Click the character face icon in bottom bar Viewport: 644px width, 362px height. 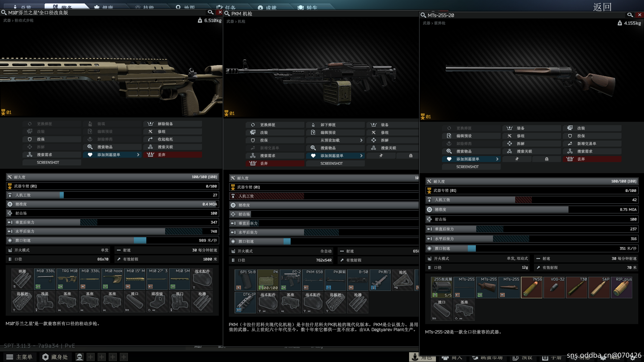point(80,357)
